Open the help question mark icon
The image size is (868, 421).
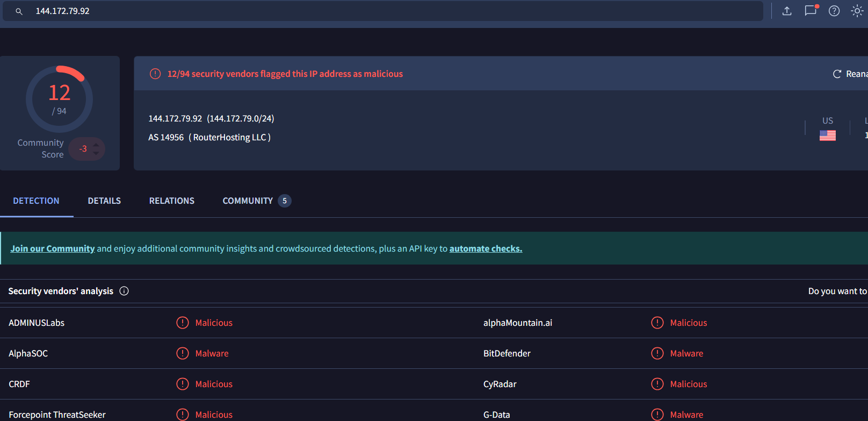(834, 11)
